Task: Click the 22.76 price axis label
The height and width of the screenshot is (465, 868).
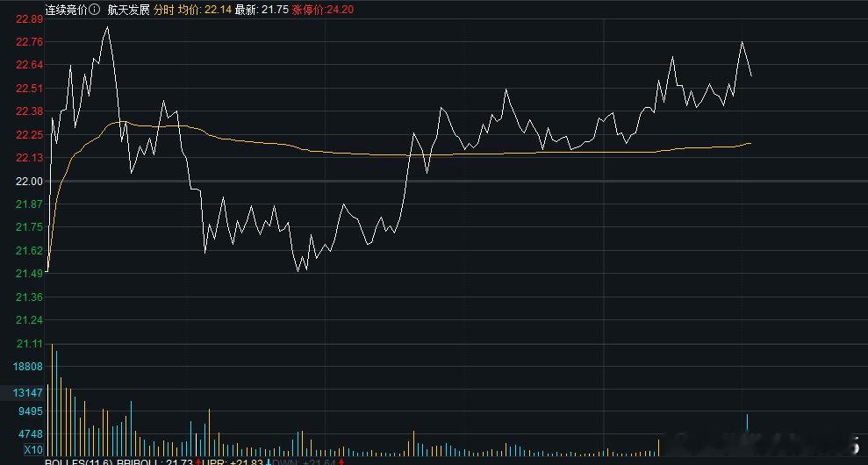Action: tap(29, 42)
